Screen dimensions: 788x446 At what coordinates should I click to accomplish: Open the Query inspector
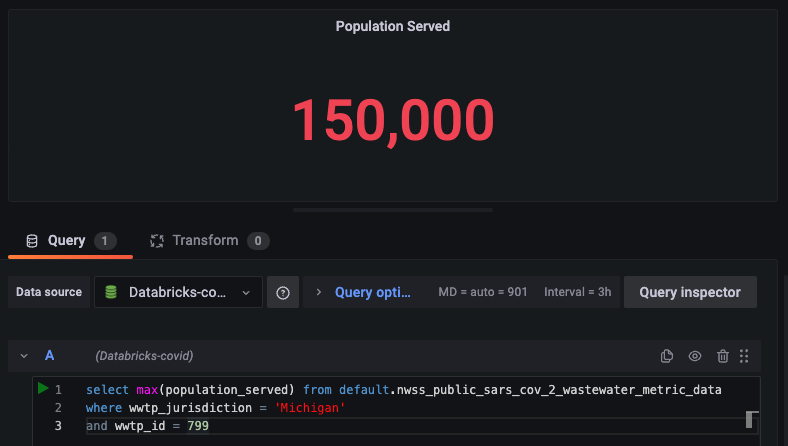pos(690,292)
